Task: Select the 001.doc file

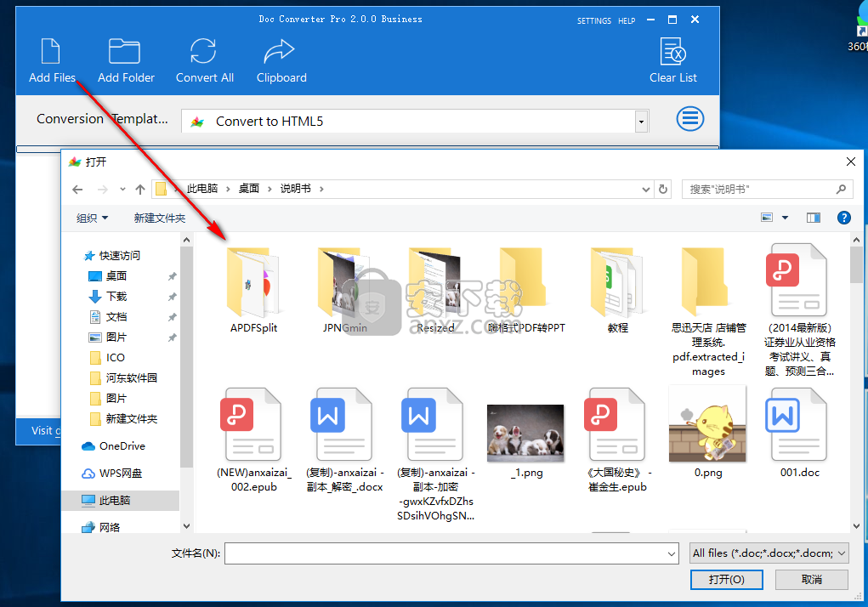Action: tap(799, 434)
